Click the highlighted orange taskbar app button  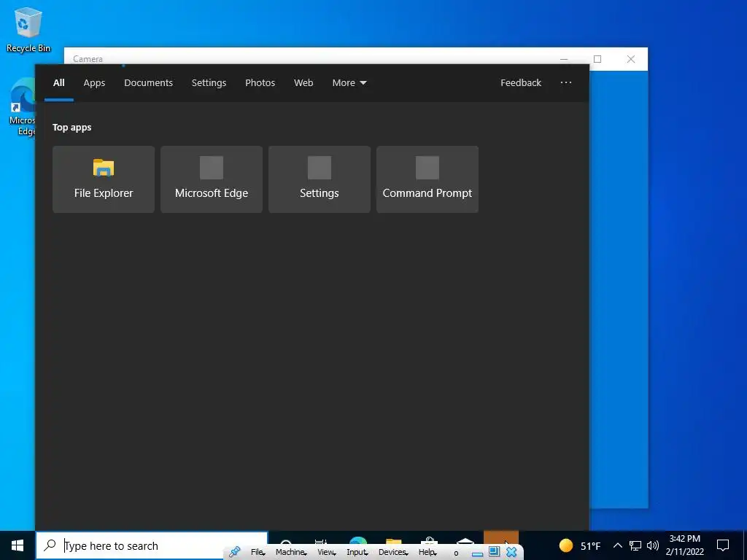(x=501, y=539)
